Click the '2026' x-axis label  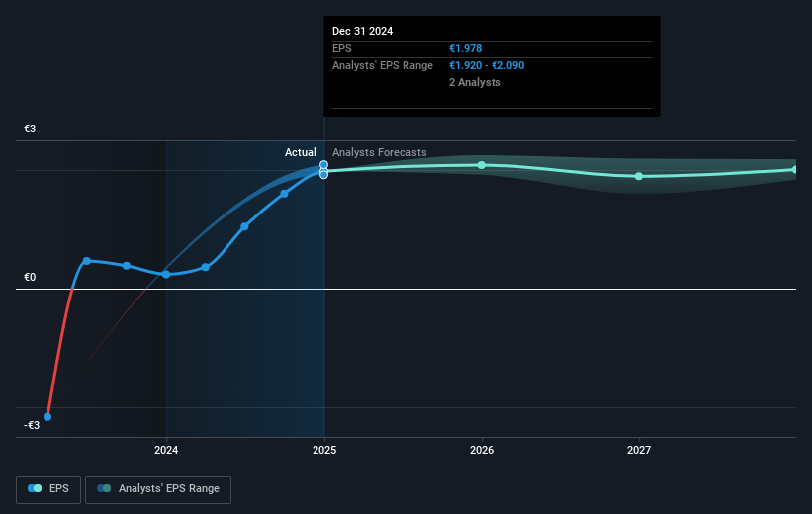pyautogui.click(x=482, y=450)
